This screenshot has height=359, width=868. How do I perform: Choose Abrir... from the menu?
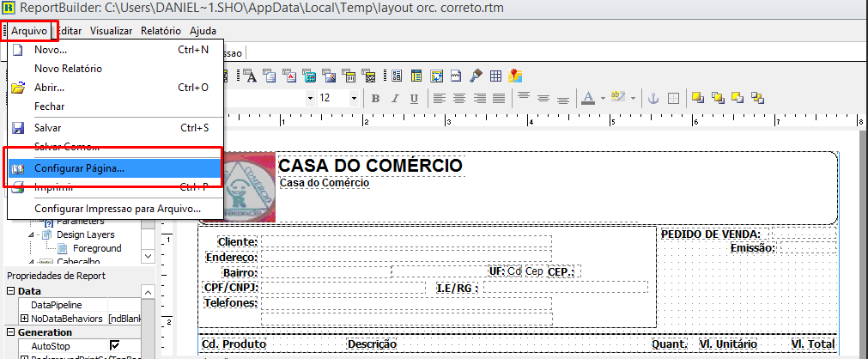coord(116,88)
